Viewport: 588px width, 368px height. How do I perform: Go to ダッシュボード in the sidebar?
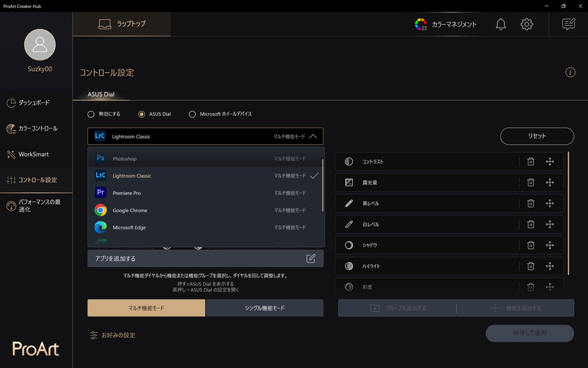36,102
